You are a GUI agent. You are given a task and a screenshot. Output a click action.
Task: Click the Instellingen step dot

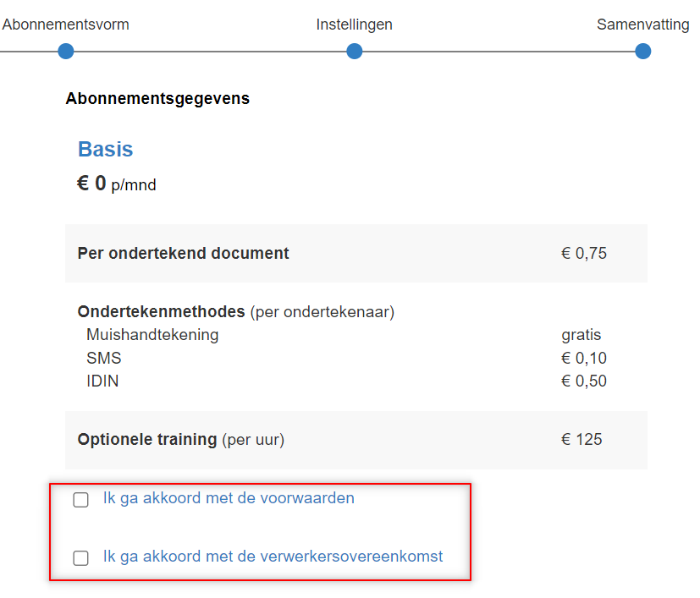[x=355, y=51]
